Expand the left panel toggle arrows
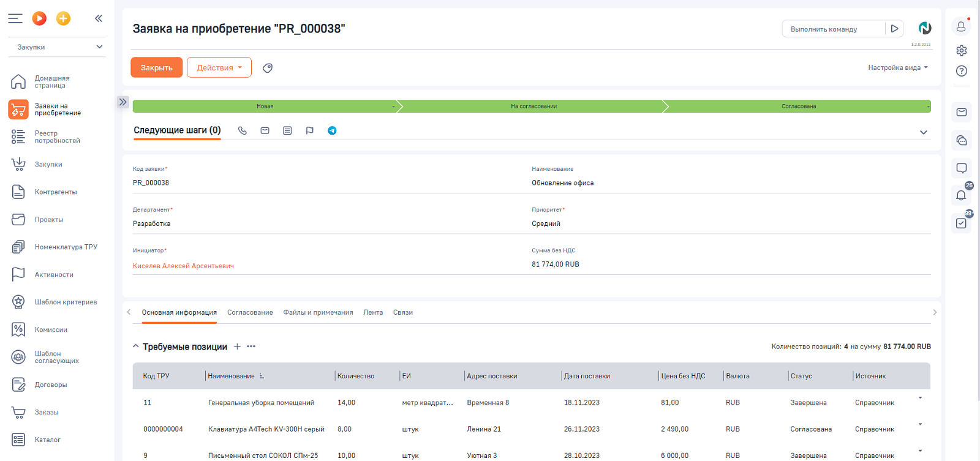 click(x=123, y=102)
